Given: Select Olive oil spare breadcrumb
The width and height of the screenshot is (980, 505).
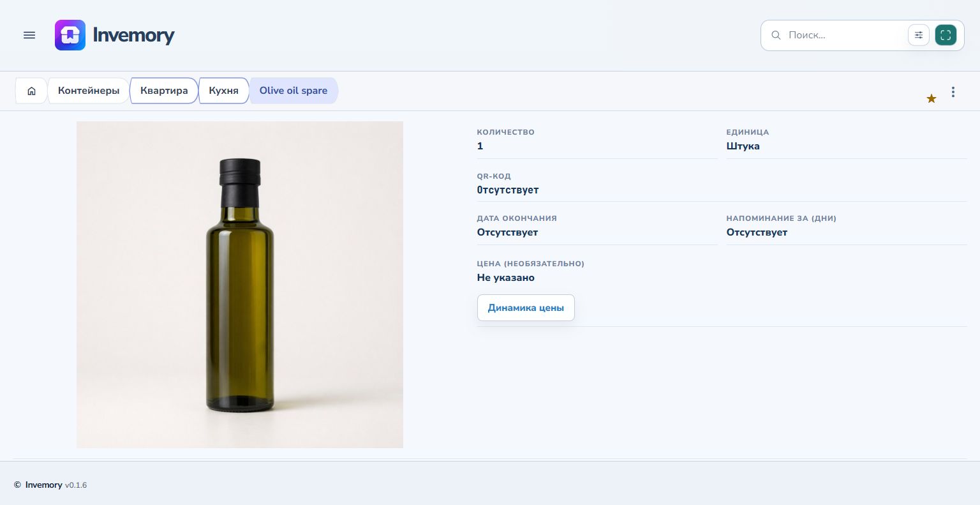Looking at the screenshot, I should click(293, 91).
